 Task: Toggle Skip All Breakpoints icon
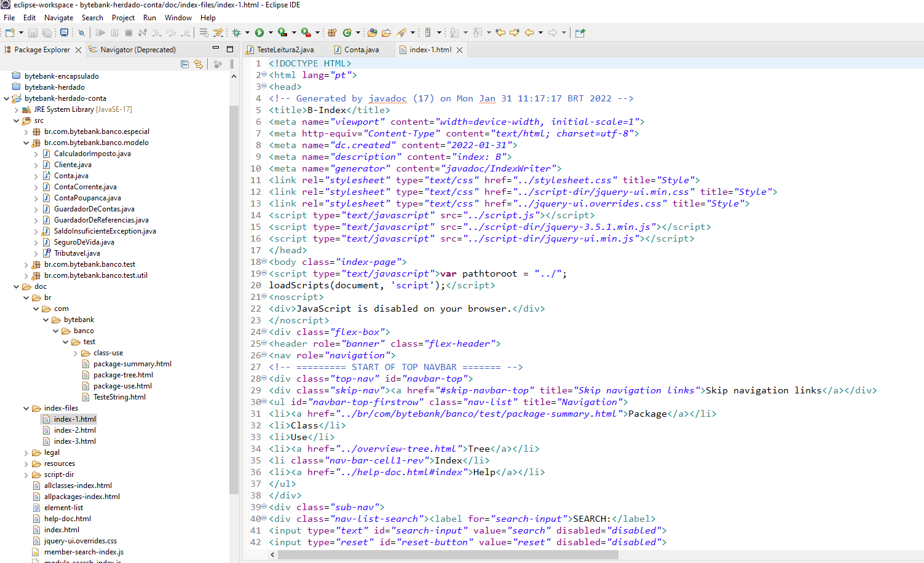coord(81,33)
